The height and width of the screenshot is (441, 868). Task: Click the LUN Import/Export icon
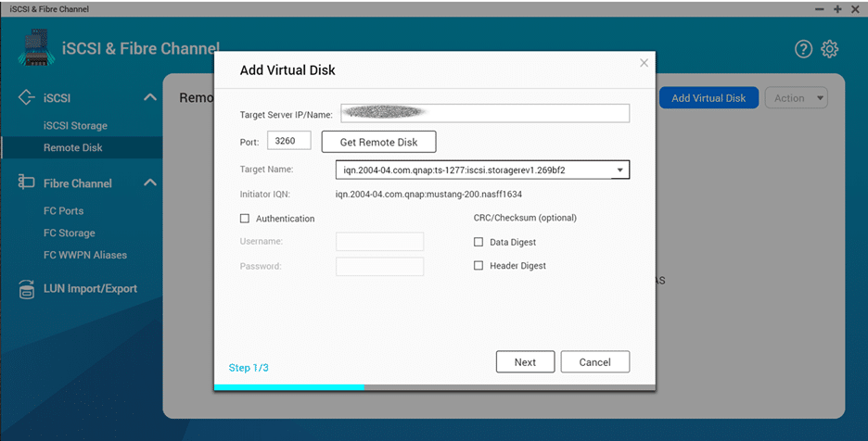click(x=26, y=289)
